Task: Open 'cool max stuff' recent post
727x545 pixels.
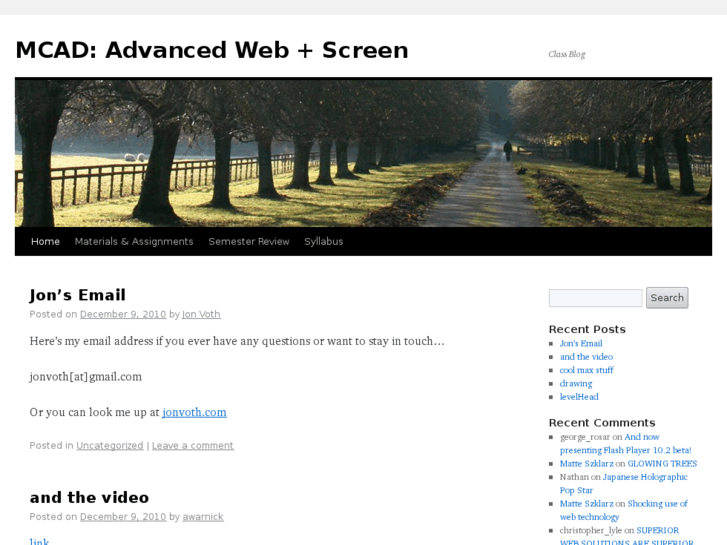Action: point(587,370)
